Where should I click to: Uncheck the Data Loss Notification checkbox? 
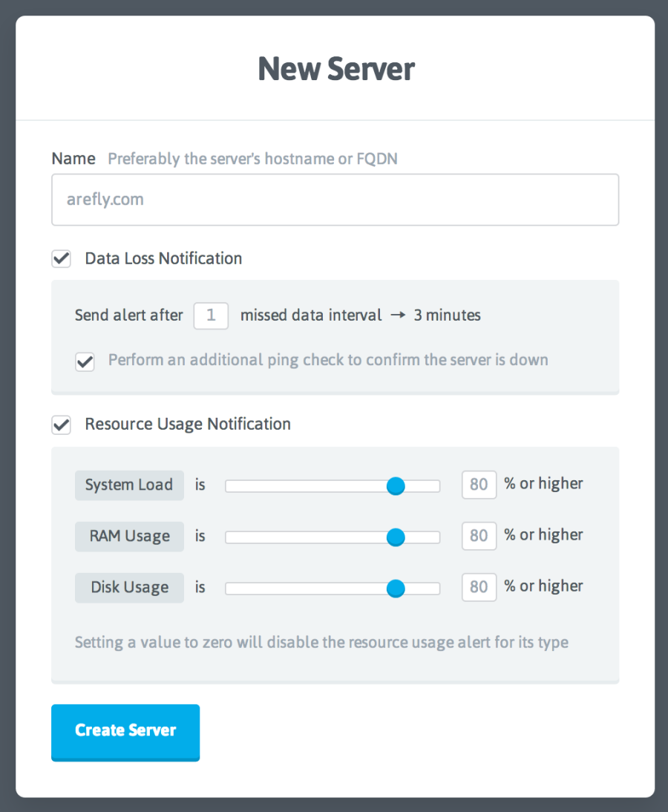pos(62,259)
